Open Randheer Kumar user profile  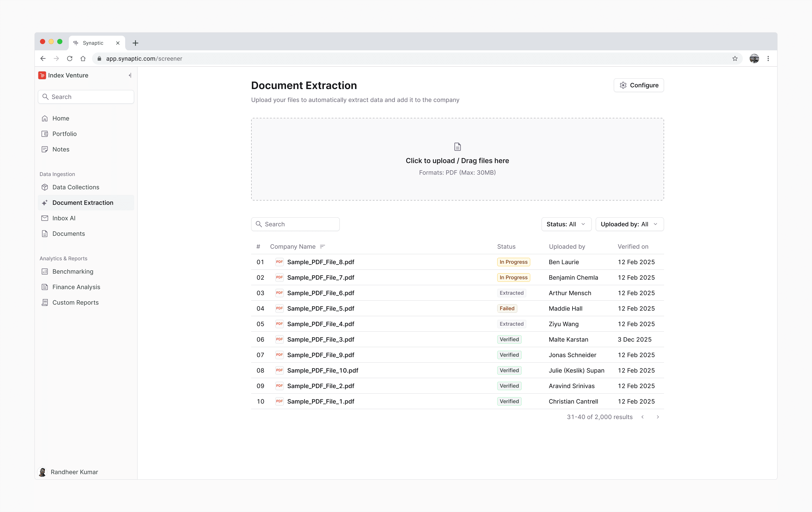click(x=68, y=472)
